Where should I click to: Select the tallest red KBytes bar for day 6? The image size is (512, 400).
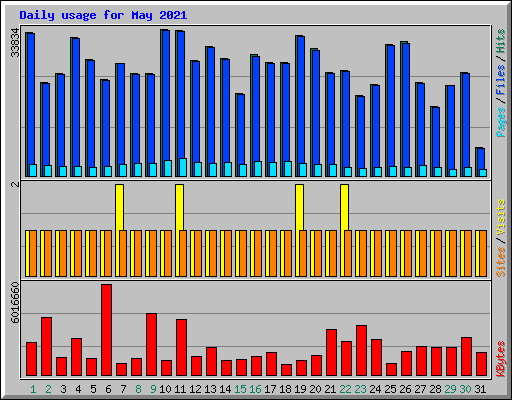point(107,330)
